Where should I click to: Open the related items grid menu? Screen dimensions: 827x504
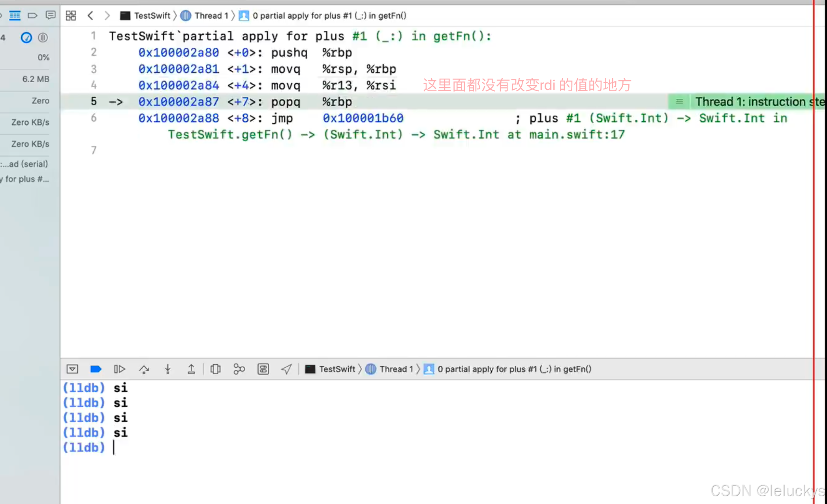click(71, 15)
